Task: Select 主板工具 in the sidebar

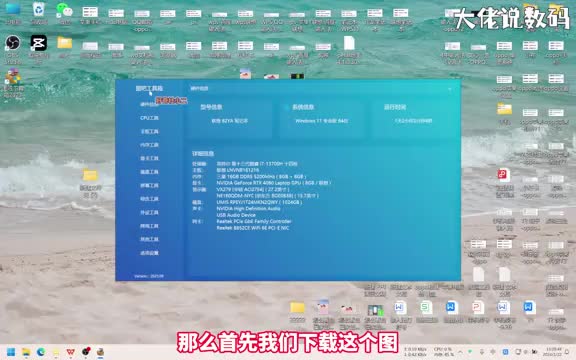Action: (x=149, y=132)
